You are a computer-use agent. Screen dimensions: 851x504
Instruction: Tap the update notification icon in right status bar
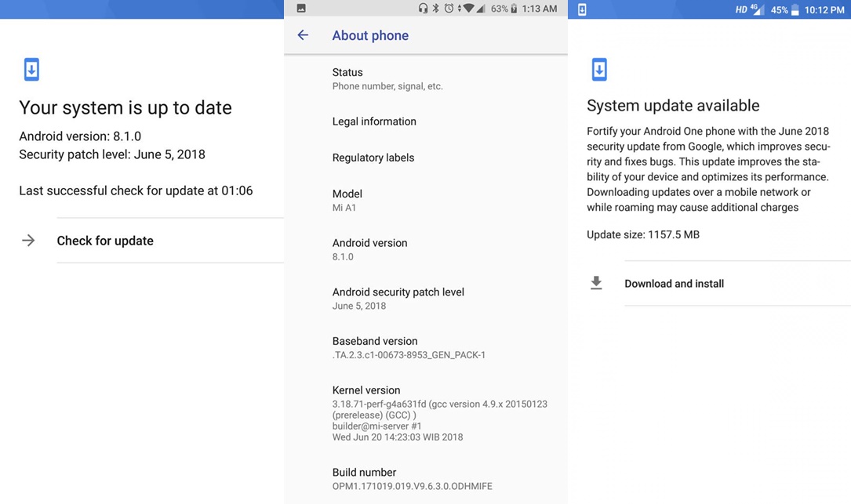point(582,9)
